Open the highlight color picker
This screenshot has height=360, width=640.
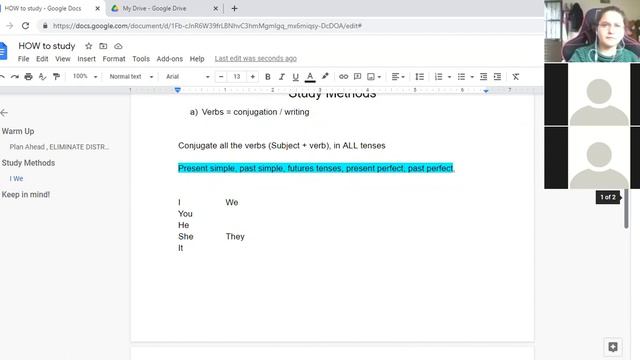point(325,76)
